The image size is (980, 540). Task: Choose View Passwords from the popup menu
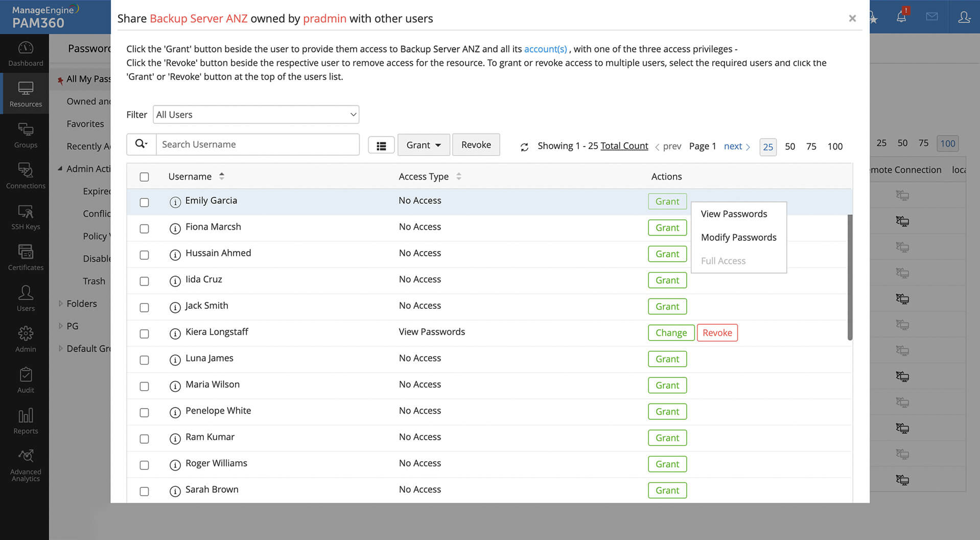(734, 214)
